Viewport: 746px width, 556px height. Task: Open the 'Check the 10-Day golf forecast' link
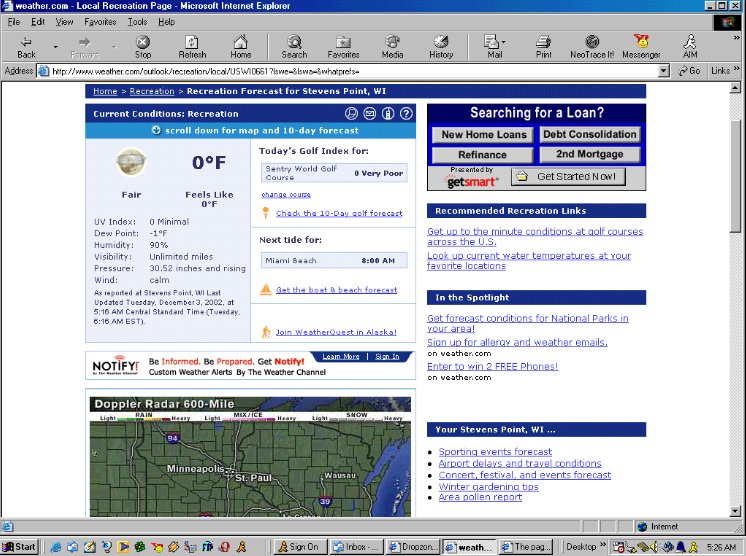[x=338, y=213]
